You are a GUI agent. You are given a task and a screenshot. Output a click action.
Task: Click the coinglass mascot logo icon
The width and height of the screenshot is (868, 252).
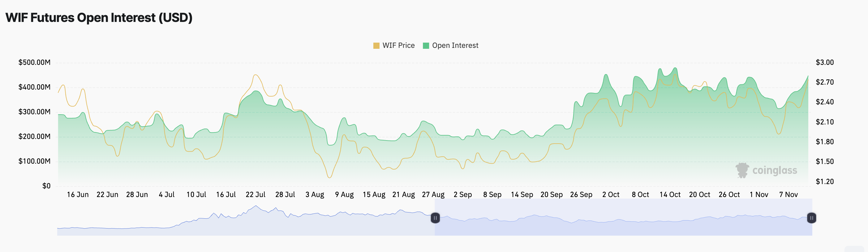[x=742, y=170]
